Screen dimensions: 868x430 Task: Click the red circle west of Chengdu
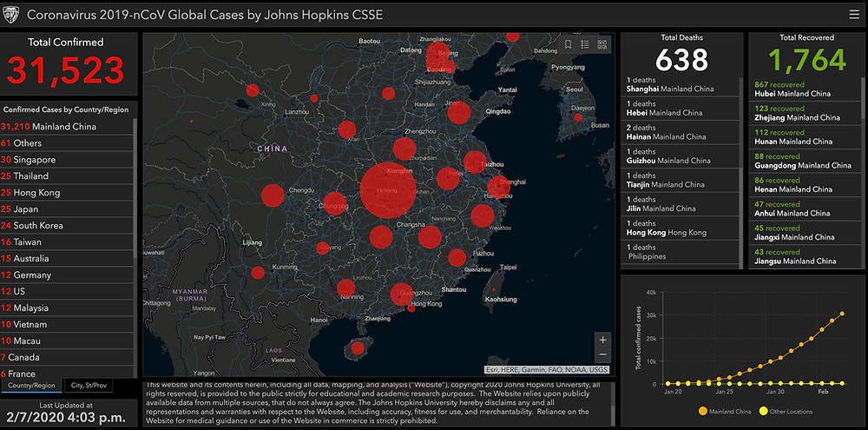click(273, 195)
